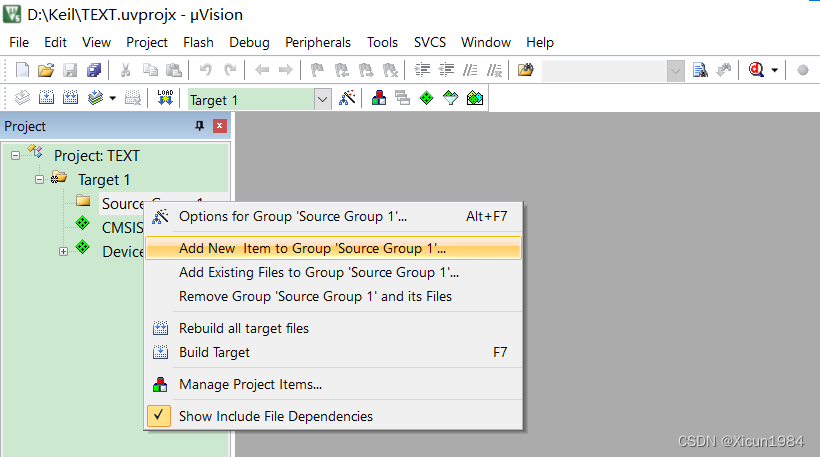Click the Select Software Packs icon
820x457 pixels.
[450, 98]
